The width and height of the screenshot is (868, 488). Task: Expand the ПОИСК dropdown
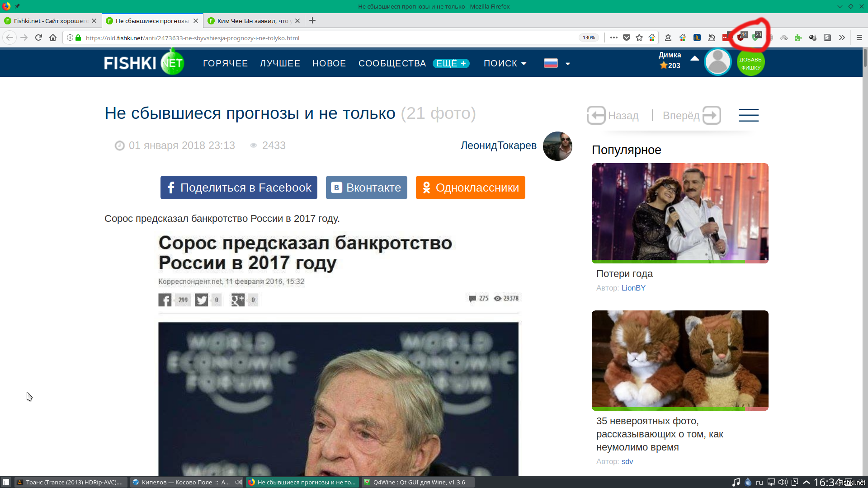[505, 63]
